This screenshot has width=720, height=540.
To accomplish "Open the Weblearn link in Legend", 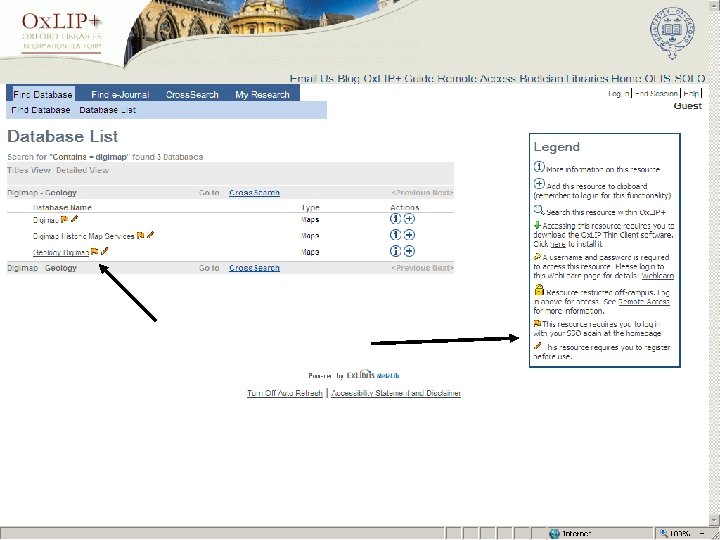I will [x=658, y=276].
